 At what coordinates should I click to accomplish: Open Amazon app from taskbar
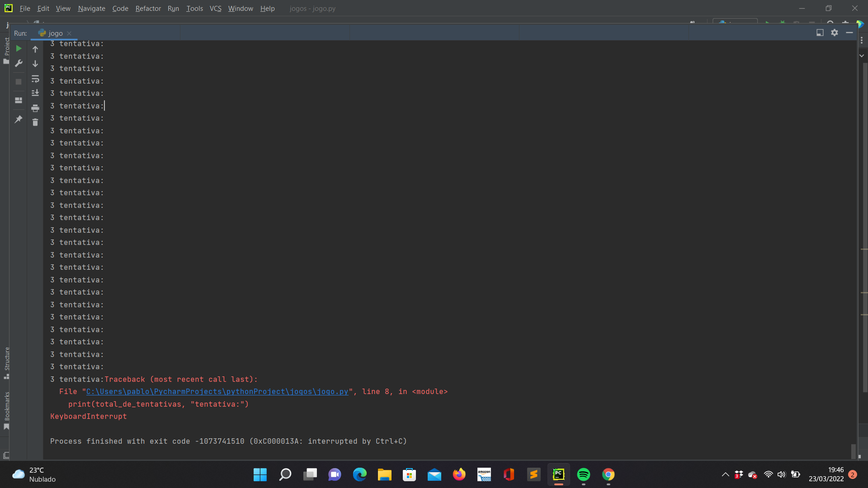(484, 474)
